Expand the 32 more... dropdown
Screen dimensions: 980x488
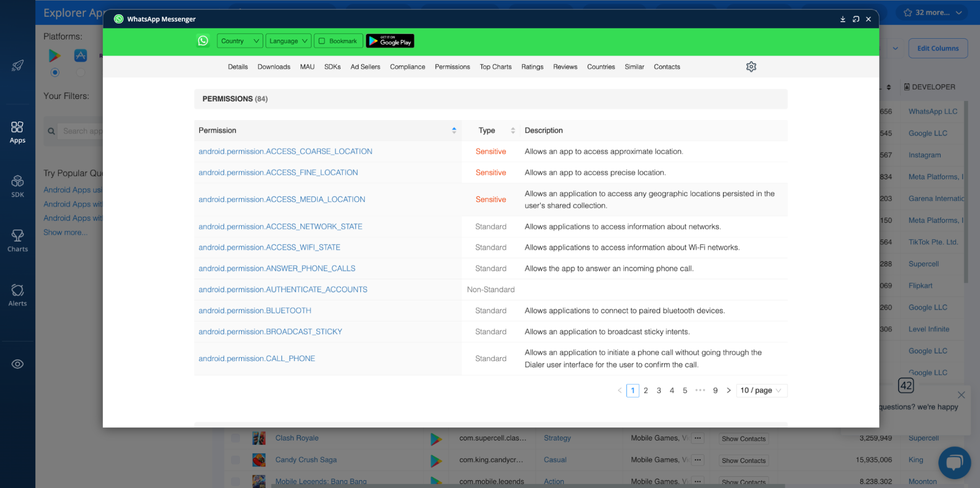point(933,13)
